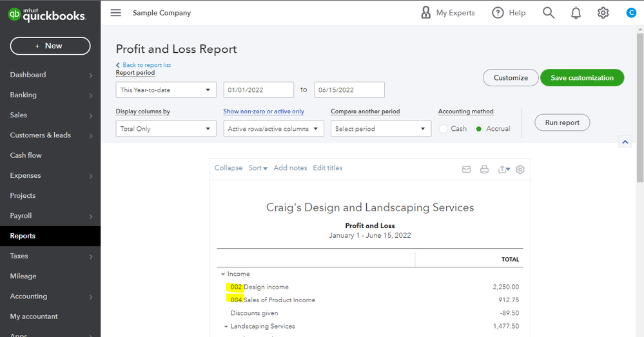Screen dimensions: 644x337
Task: Click the Back to report list link
Action: pyautogui.click(x=146, y=65)
